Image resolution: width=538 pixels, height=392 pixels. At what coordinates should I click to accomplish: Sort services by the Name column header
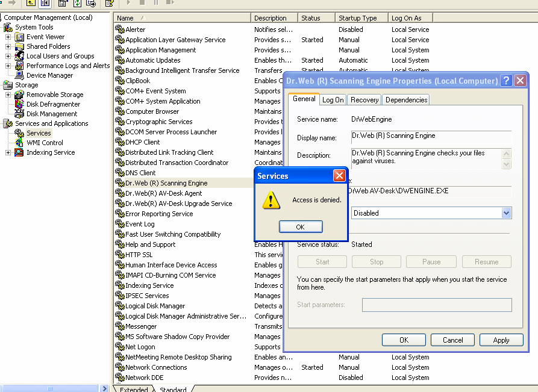click(x=183, y=18)
